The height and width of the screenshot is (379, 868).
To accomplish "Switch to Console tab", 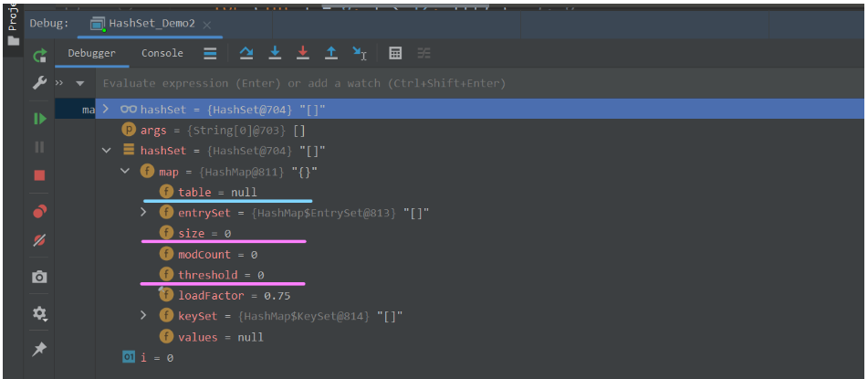I will tap(162, 53).
